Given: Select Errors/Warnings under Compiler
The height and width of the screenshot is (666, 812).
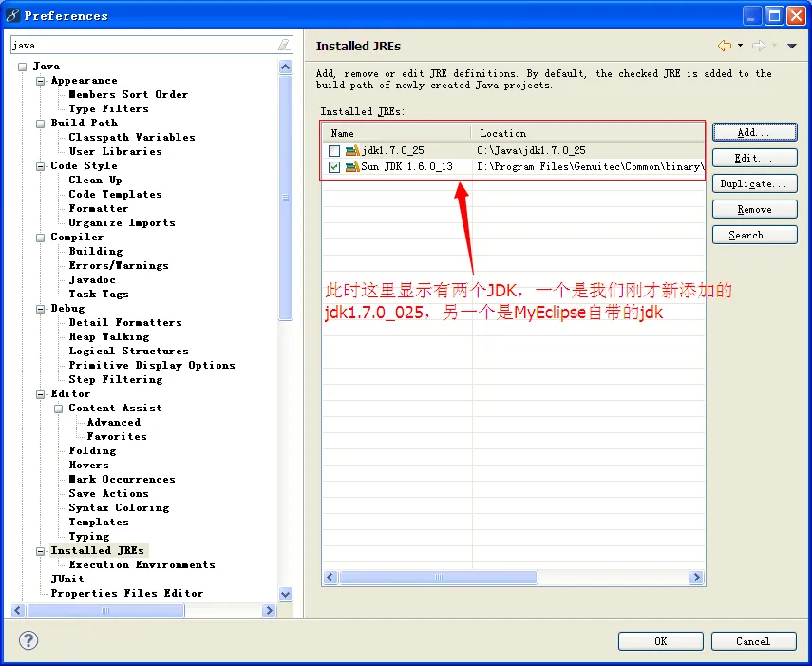Looking at the screenshot, I should pos(119,265).
